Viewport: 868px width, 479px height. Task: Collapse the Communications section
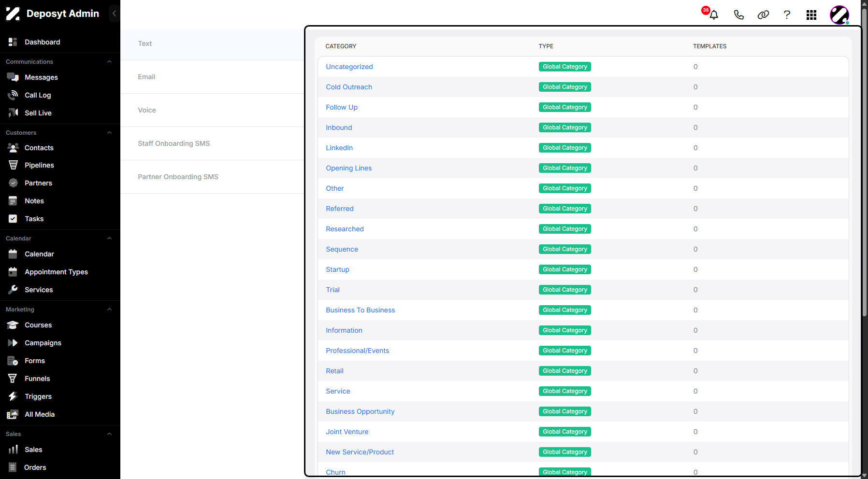pos(109,62)
